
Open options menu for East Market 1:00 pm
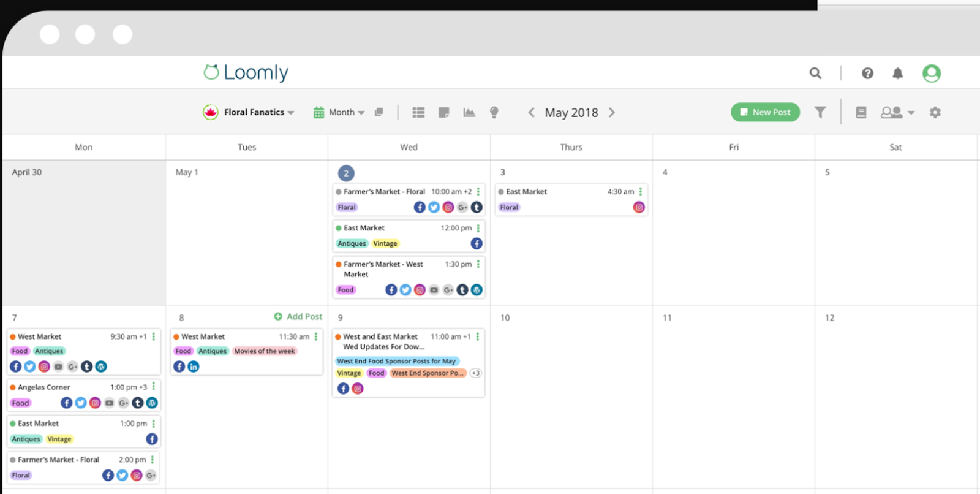154,424
